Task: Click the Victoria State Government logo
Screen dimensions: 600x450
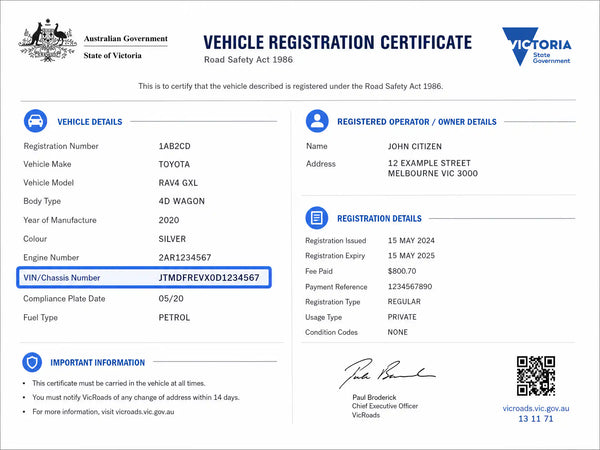Action: coord(537,47)
